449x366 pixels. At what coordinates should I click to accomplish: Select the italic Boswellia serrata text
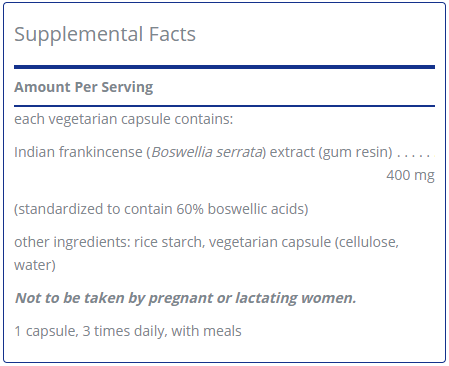click(x=207, y=152)
